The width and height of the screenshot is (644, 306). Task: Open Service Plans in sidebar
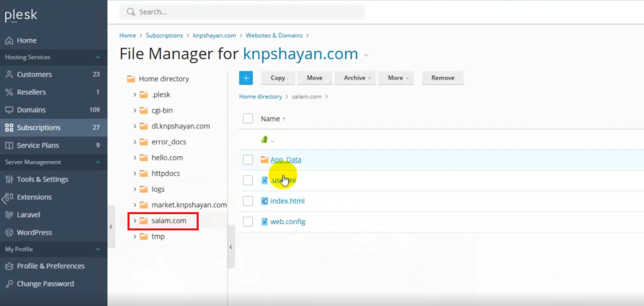pos(38,145)
